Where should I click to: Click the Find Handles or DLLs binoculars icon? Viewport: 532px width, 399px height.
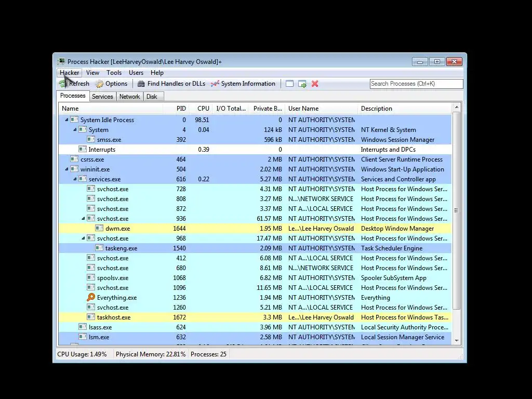141,84
